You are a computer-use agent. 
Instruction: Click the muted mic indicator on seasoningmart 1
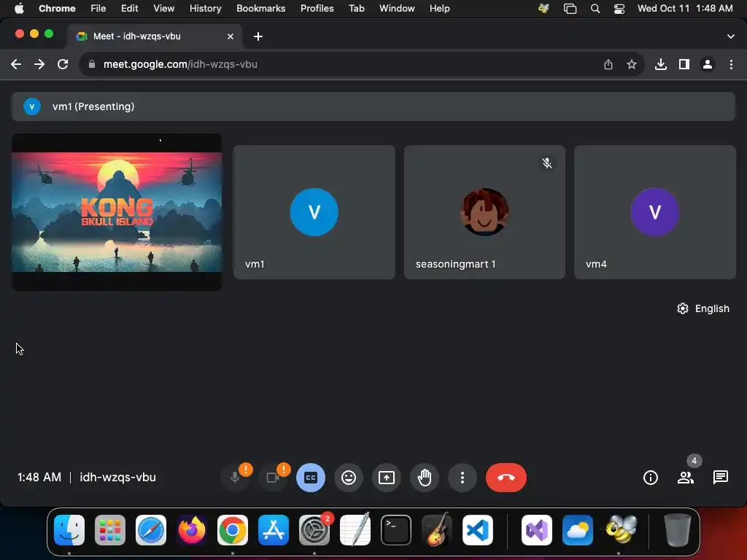[547, 163]
